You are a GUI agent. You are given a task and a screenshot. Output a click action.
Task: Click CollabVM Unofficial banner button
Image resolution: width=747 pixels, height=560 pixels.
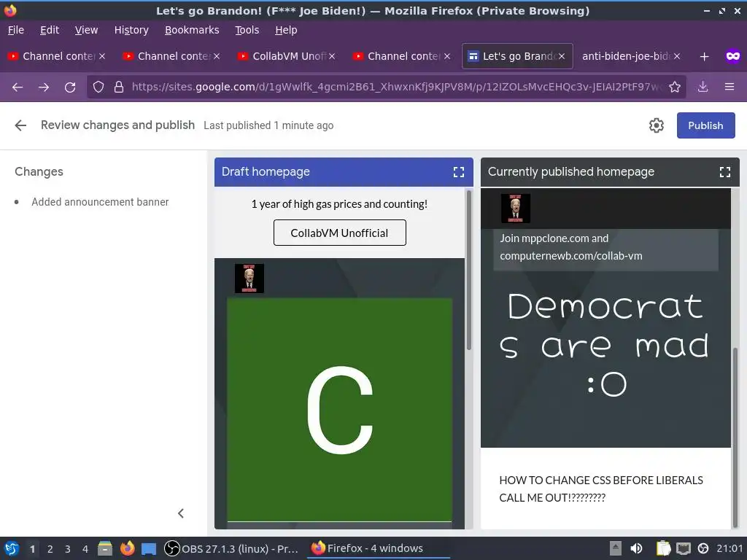(340, 233)
